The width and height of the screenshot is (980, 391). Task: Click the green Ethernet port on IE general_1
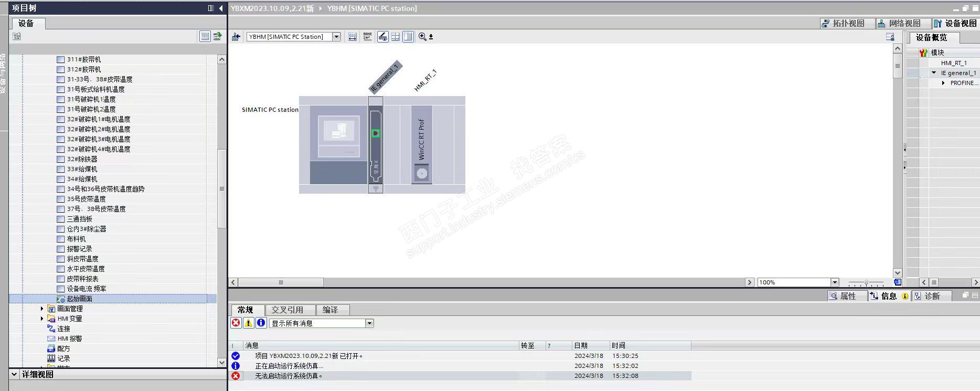(x=376, y=133)
